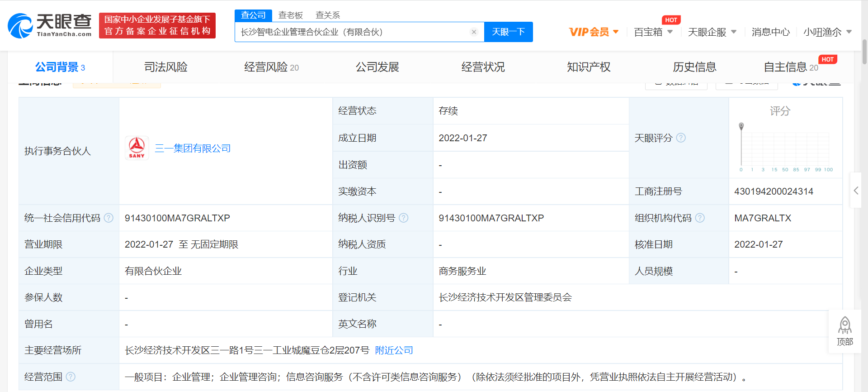Click the 成立日期 value 2022-01-27
The image size is (868, 392).
462,138
